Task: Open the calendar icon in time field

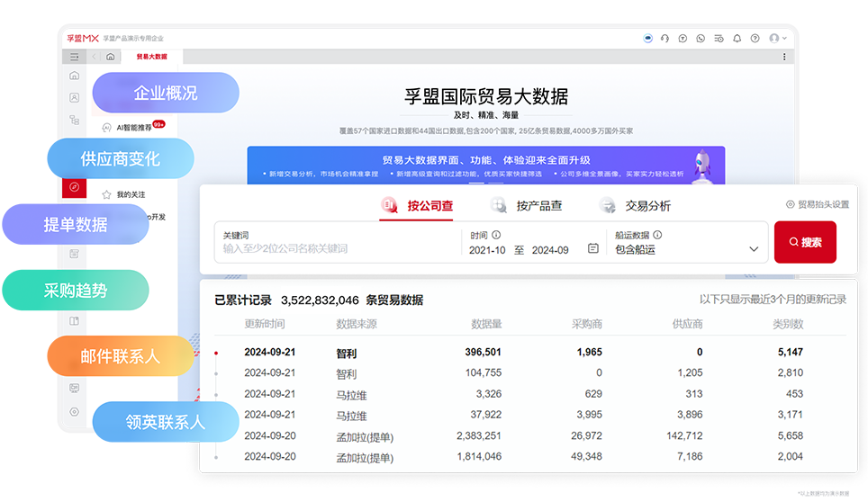Action: [592, 249]
